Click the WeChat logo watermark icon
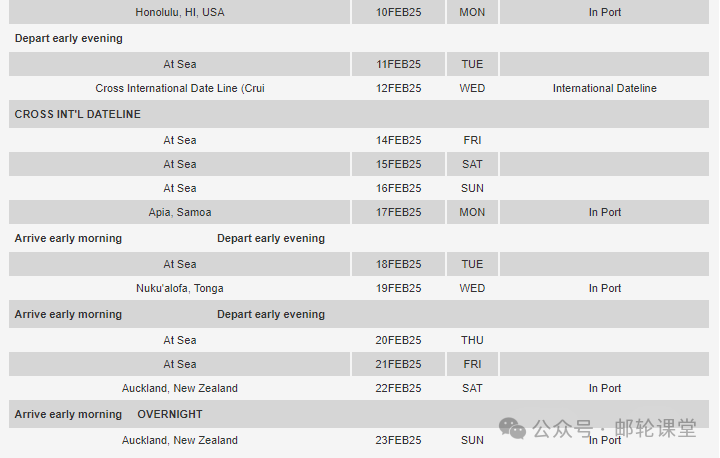720x458 pixels. tap(513, 428)
